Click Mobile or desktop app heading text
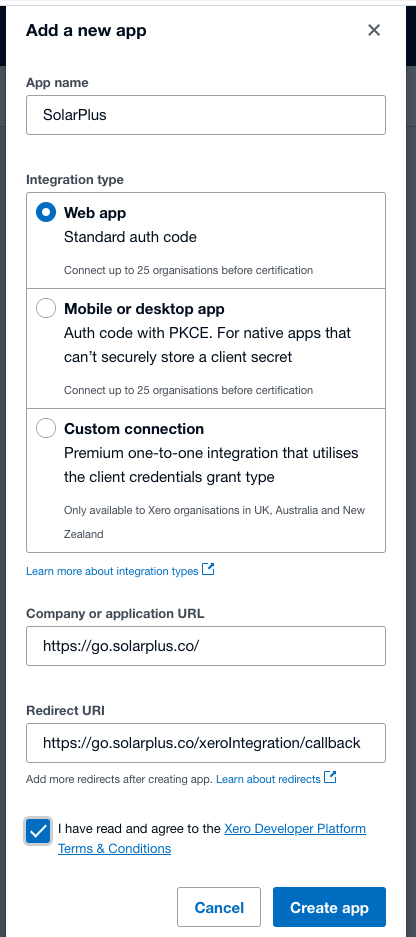The height and width of the screenshot is (937, 416). [x=144, y=309]
